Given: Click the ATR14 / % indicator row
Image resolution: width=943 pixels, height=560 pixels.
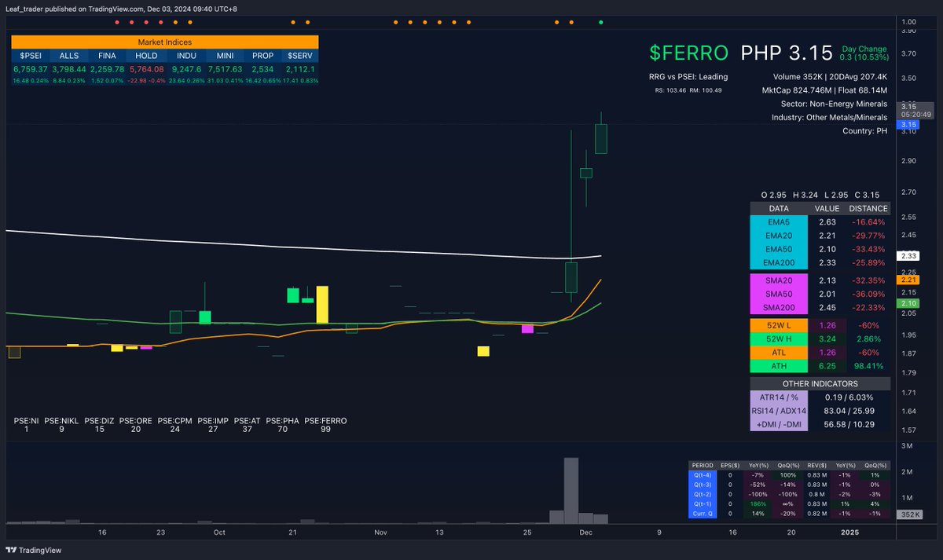Looking at the screenshot, I should [820, 397].
